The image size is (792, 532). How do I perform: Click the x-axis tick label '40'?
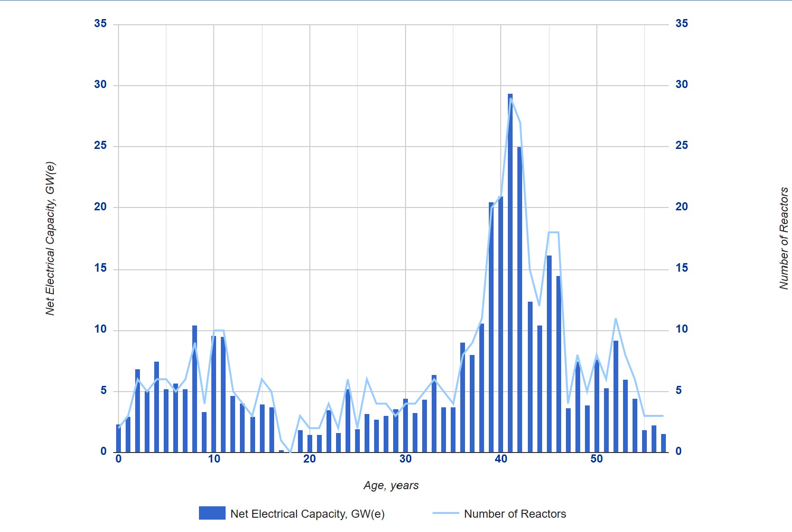click(x=501, y=459)
